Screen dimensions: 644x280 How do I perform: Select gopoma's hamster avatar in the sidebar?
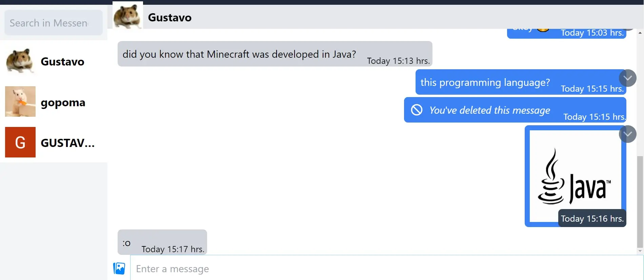(20, 101)
